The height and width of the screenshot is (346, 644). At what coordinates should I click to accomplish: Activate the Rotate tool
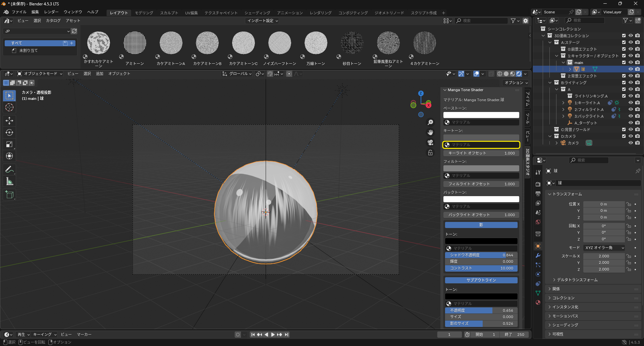[x=9, y=132]
